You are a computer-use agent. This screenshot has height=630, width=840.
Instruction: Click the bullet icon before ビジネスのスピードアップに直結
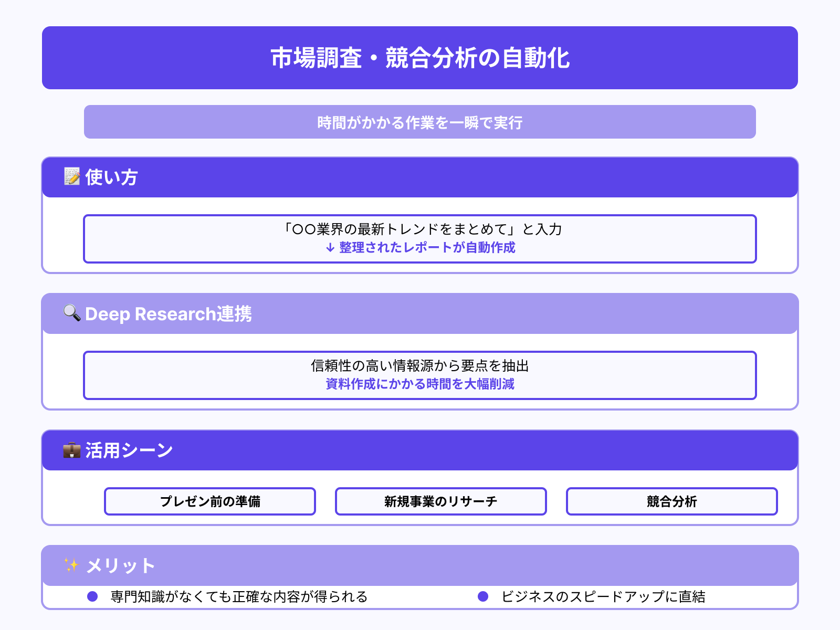point(483,596)
